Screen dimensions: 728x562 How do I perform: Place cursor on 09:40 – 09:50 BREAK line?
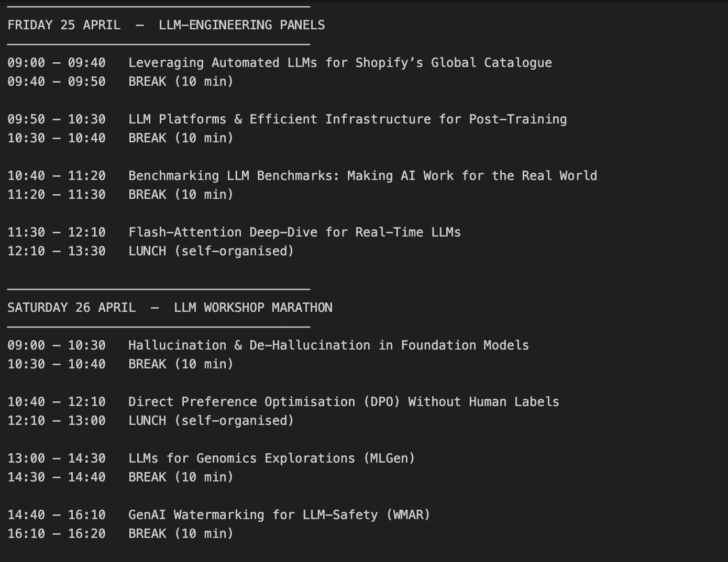[x=120, y=81]
